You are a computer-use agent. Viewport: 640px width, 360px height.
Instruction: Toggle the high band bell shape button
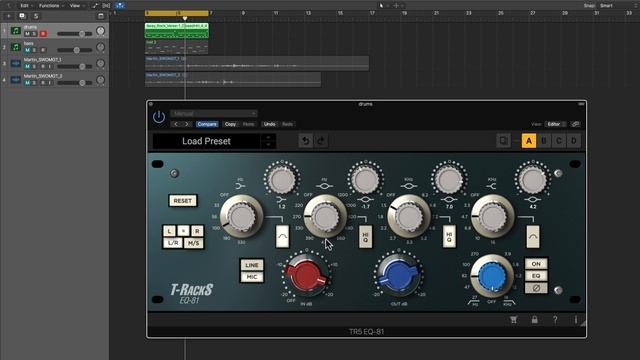[x=533, y=236]
